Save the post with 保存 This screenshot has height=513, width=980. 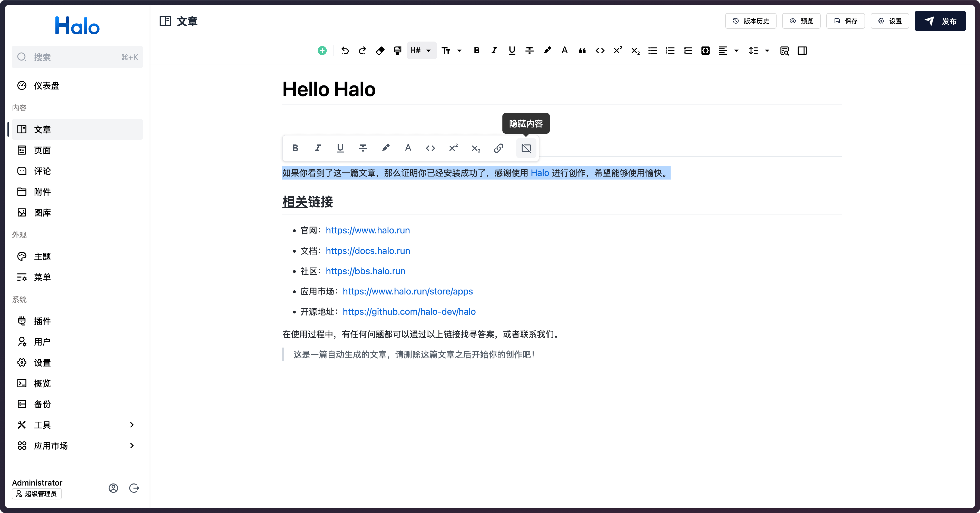[x=845, y=21]
